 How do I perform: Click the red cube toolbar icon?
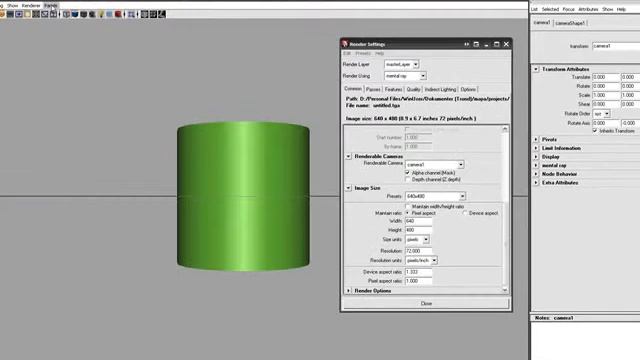coord(118,14)
